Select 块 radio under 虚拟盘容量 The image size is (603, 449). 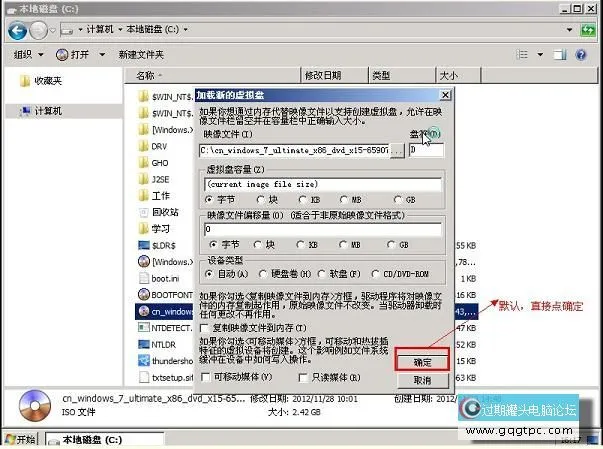(260, 200)
